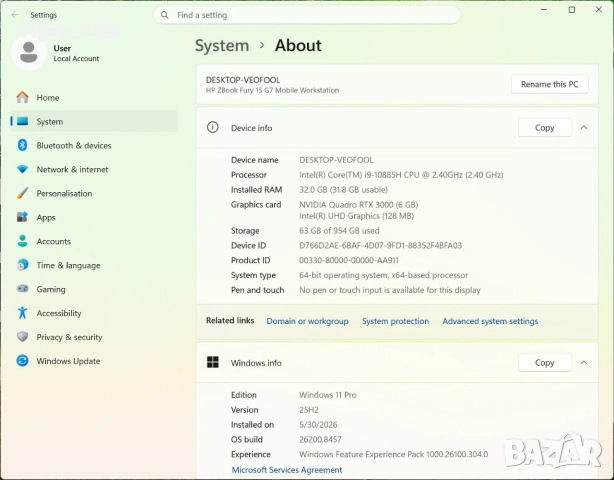Click the Version 25H2 value
This screenshot has width=614, height=480.
pos(309,410)
